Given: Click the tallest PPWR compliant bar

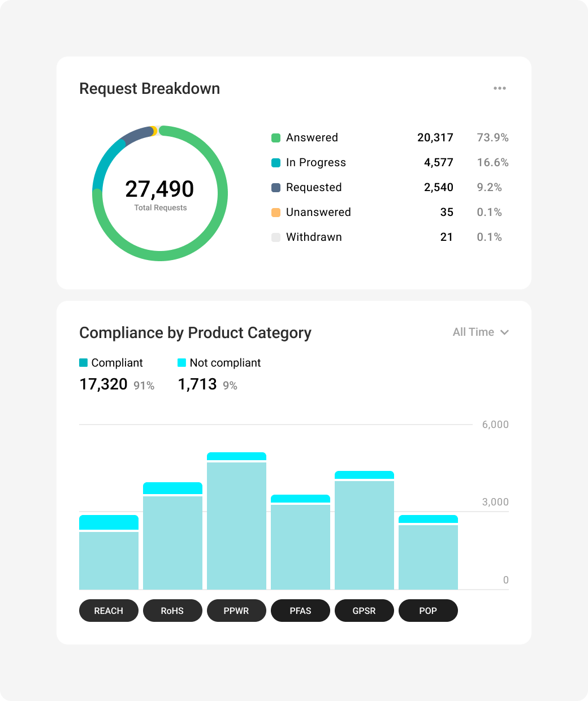Looking at the screenshot, I should click(236, 526).
